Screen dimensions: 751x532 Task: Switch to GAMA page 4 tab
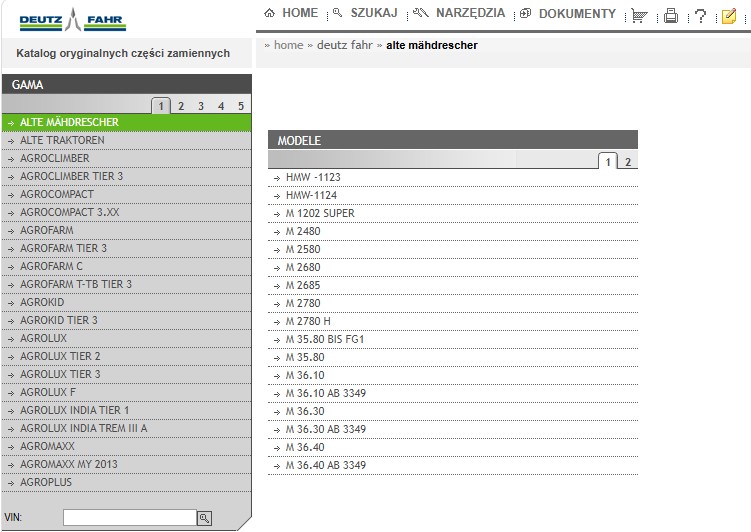coord(221,106)
